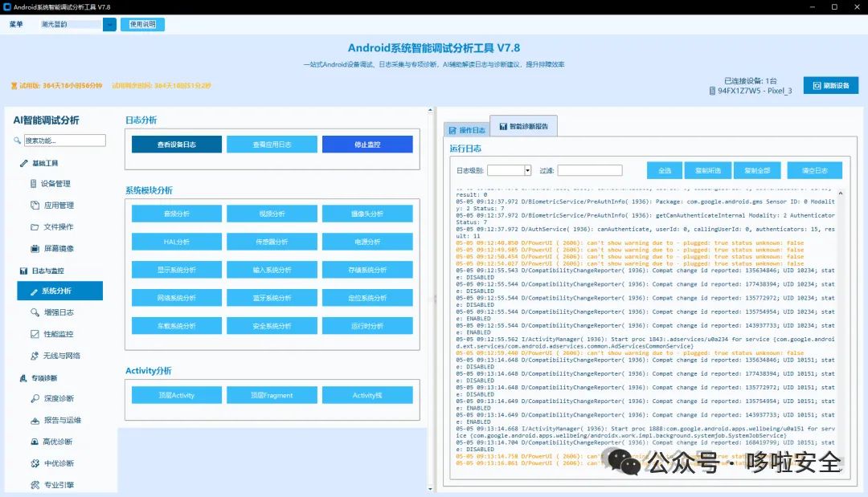
Task: Click 复制所选 log button
Action: 708,170
